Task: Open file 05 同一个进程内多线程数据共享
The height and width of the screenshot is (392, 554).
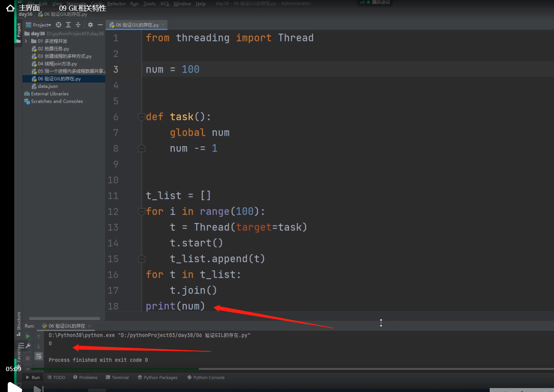Action: coord(68,71)
